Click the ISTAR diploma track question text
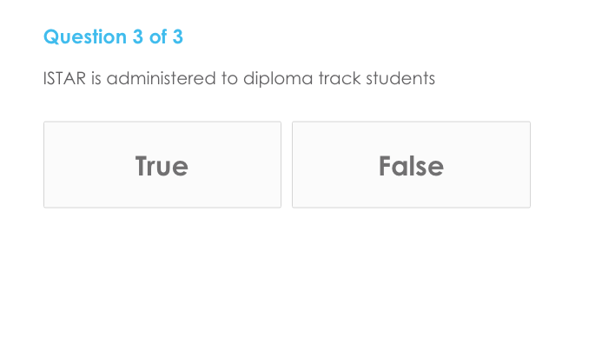 [x=239, y=79]
